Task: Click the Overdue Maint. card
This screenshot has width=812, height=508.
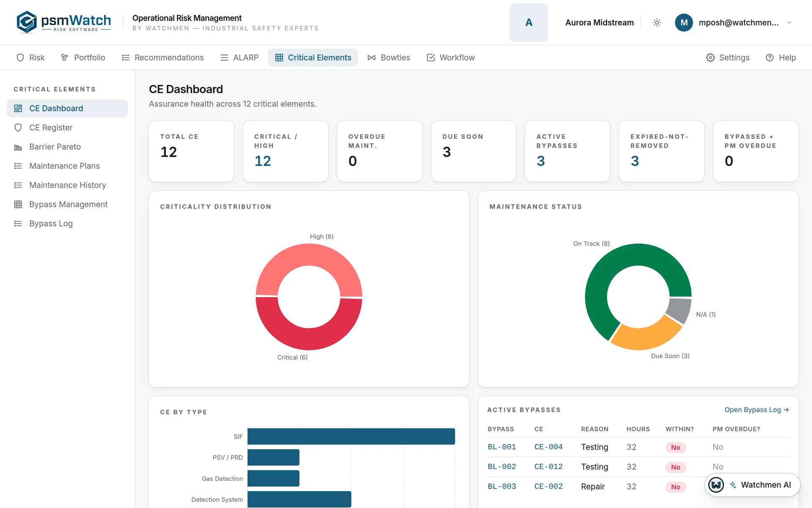Action: click(x=380, y=151)
